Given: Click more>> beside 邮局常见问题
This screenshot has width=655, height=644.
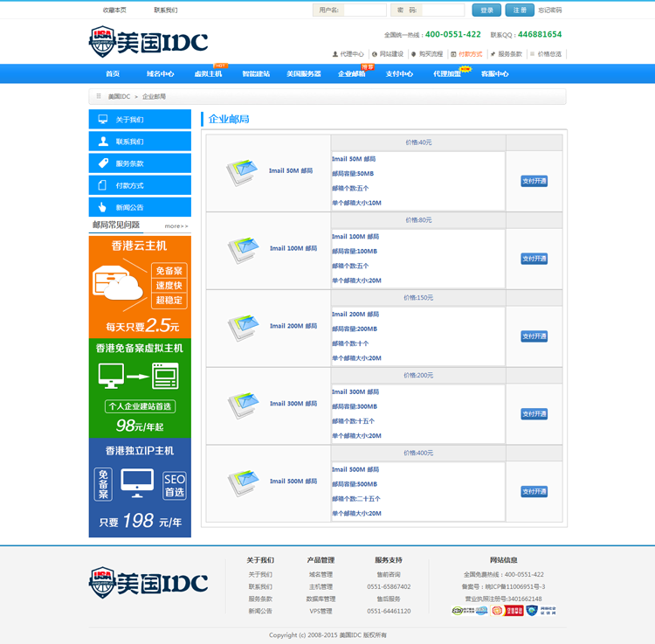Looking at the screenshot, I should tap(176, 226).
